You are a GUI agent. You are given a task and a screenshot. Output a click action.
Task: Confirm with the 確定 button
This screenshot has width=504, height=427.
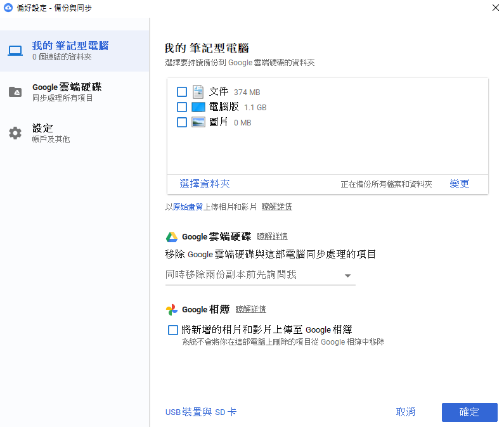click(470, 412)
